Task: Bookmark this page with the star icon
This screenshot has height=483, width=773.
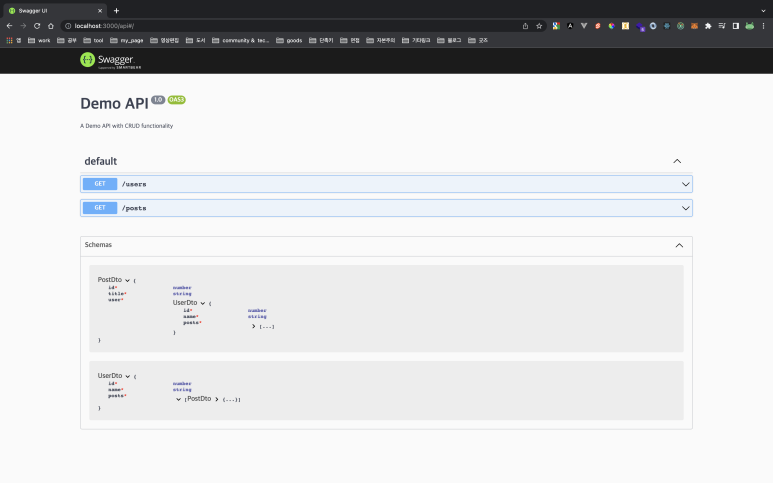Action: tap(539, 26)
